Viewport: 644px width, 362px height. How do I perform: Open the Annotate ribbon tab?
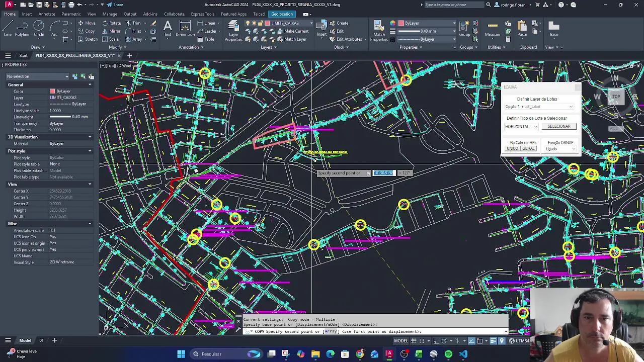(47, 14)
